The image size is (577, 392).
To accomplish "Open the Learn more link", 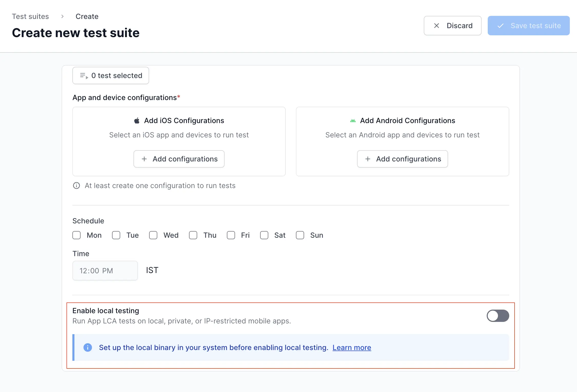I will pos(352,347).
